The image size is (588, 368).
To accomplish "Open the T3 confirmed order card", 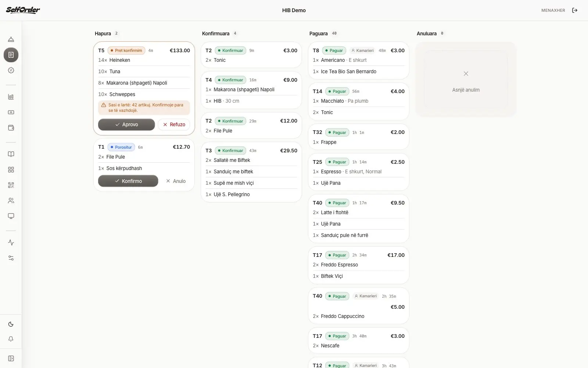I will point(251,172).
